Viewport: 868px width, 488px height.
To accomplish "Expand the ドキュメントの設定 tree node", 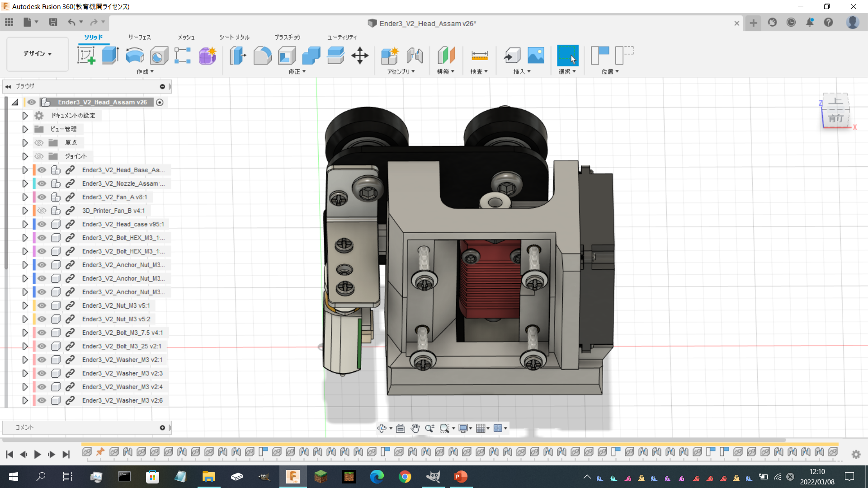I will coord(25,116).
